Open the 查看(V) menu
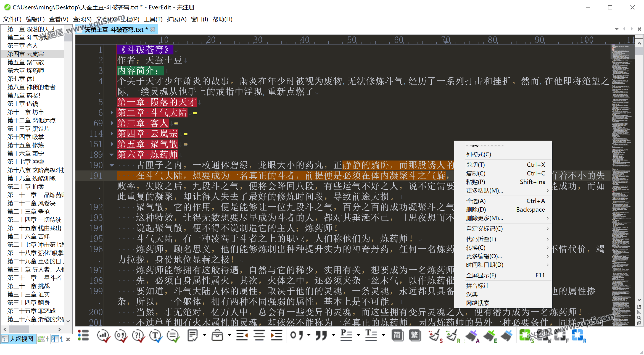Viewport: 644px width, 355px height. coord(59,19)
